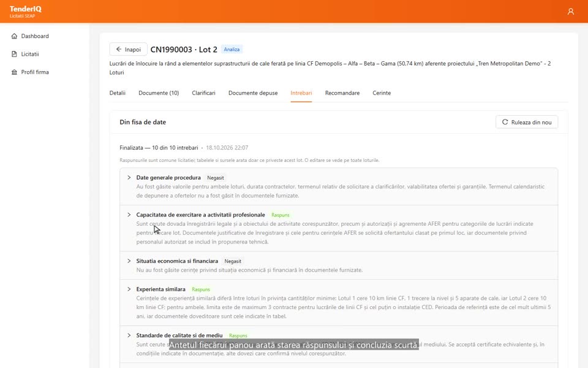Click the CN1990003 · Lot 2 title
588x368 pixels.
[184, 50]
